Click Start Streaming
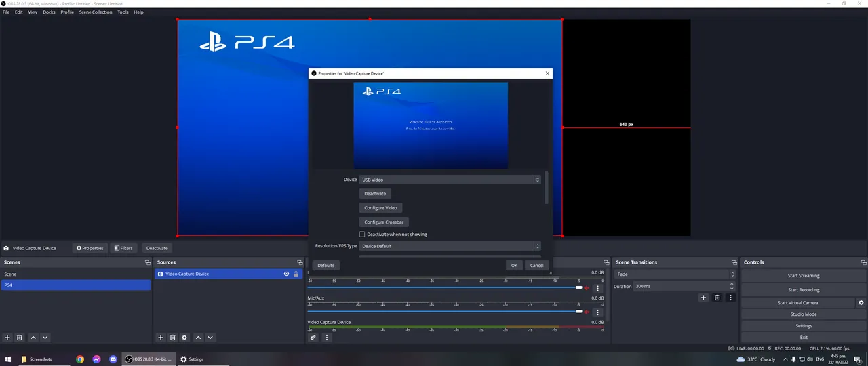The width and height of the screenshot is (868, 366). pos(803,276)
